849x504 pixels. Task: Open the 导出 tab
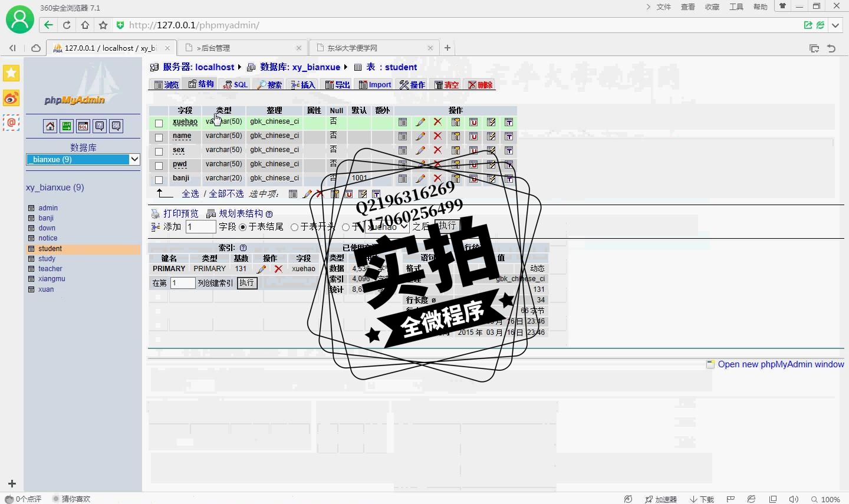(x=338, y=85)
